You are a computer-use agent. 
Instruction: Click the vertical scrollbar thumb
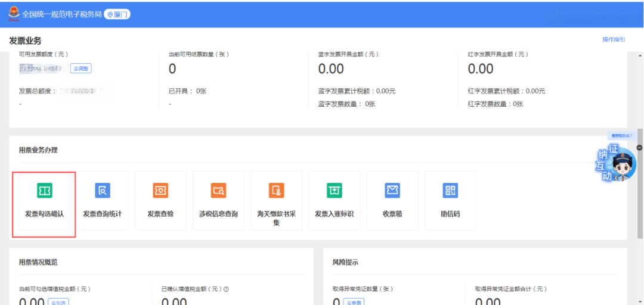(640, 183)
